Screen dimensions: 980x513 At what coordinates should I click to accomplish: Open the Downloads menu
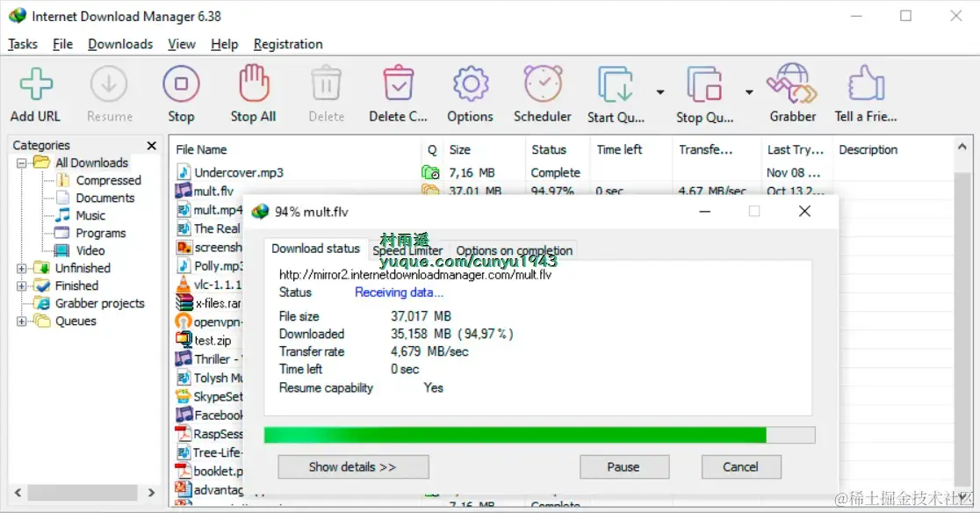pyautogui.click(x=120, y=44)
